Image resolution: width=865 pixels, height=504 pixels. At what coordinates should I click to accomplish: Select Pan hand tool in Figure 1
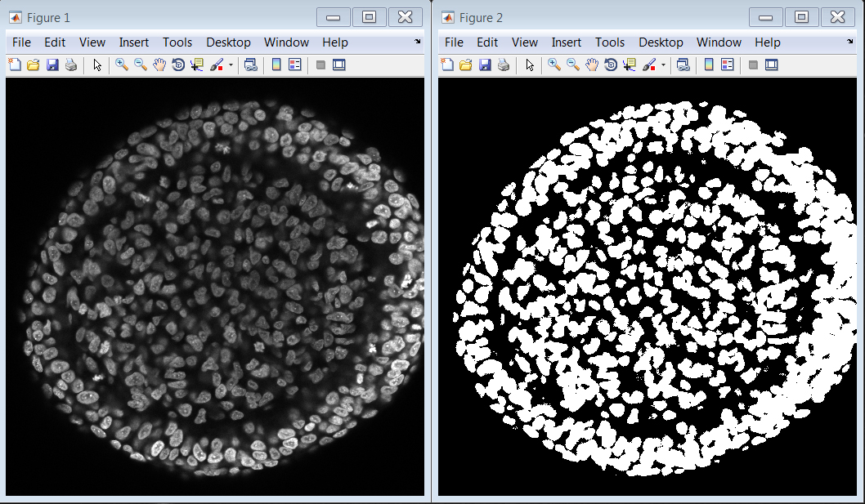click(159, 65)
